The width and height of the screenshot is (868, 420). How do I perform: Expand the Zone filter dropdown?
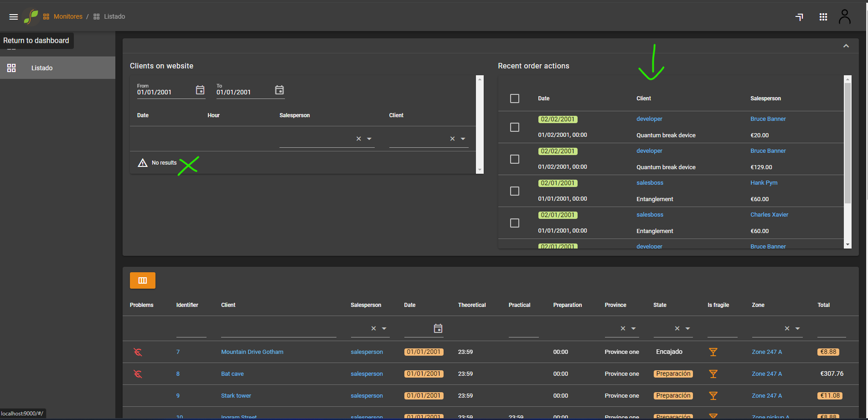[x=798, y=328]
